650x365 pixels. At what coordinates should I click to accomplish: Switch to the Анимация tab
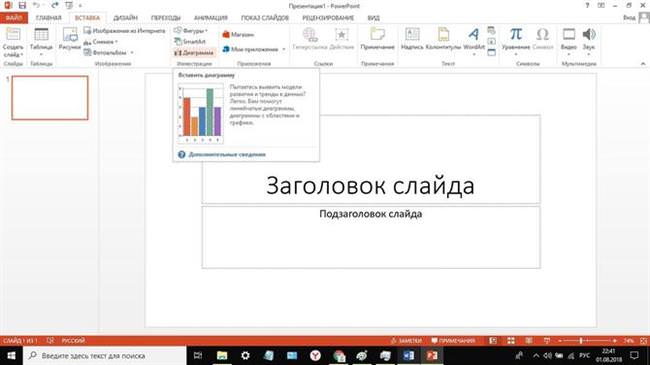[211, 18]
